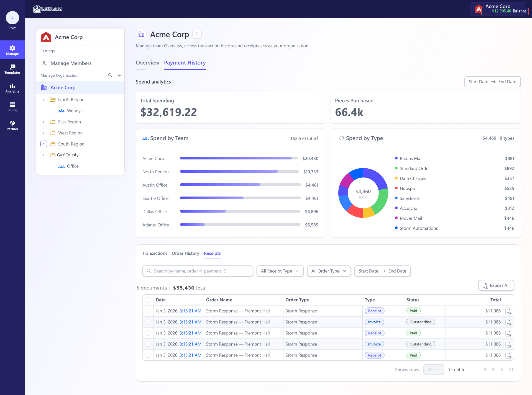Viewport: 532px width, 395px height.
Task: Select all receipts with header checkbox
Action: pos(148,300)
